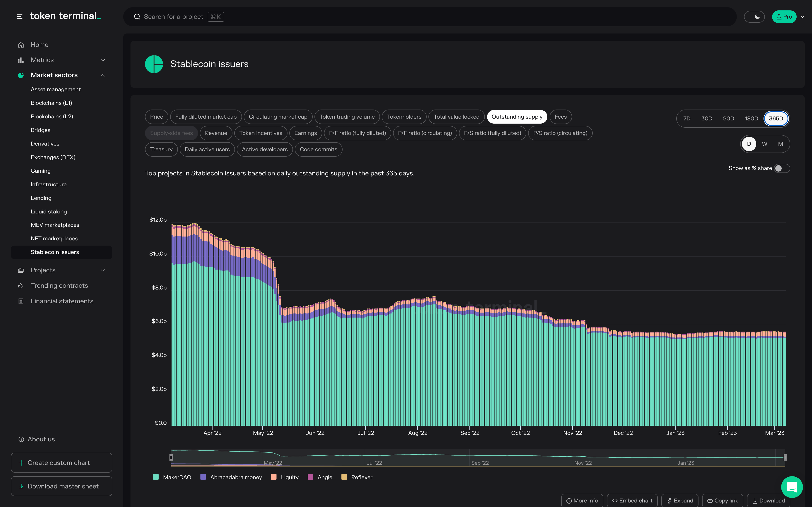The width and height of the screenshot is (812, 507).
Task: Click the hamburger menu icon
Action: pos(20,17)
